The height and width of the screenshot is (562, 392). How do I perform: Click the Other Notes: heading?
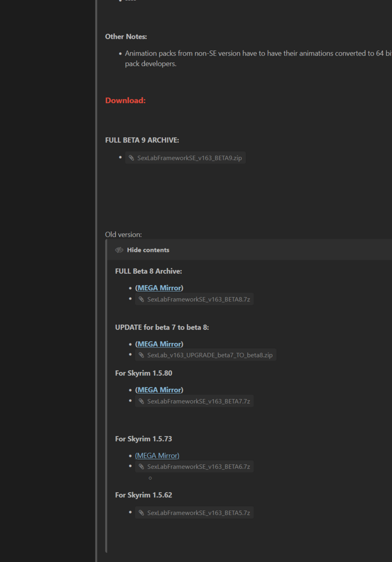point(126,36)
